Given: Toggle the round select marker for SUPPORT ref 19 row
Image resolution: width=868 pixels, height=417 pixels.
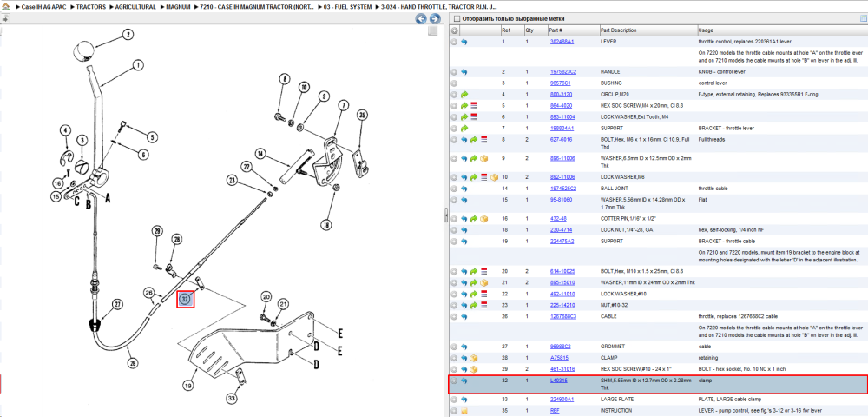Looking at the screenshot, I should point(454,241).
